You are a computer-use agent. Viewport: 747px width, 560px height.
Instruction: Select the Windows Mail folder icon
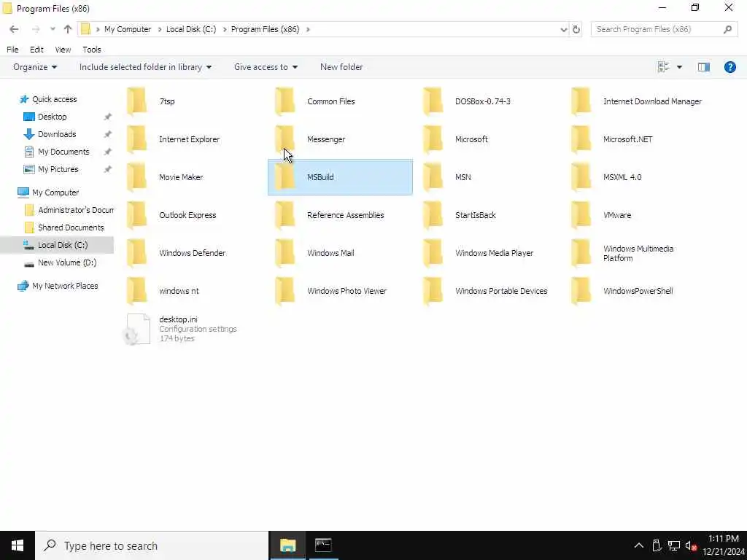tap(285, 253)
